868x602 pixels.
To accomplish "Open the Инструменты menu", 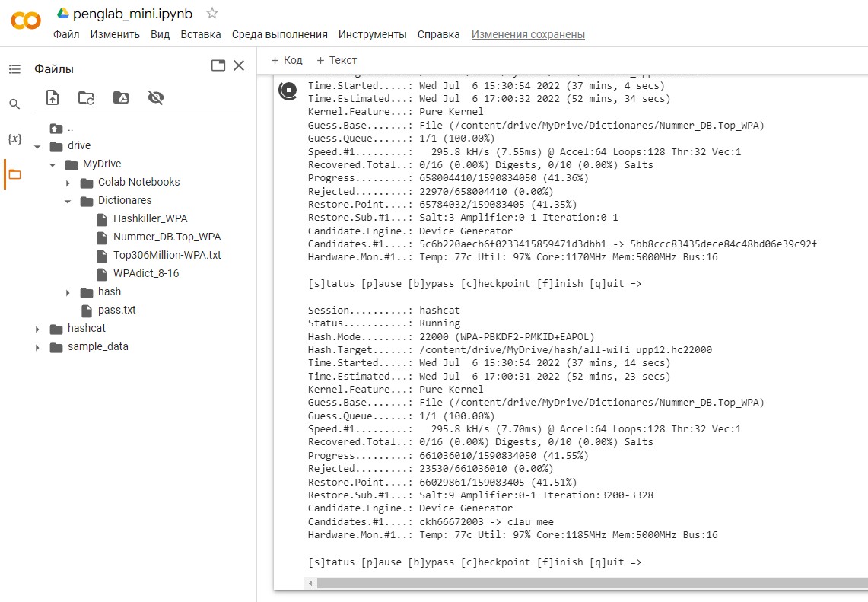I will 372,34.
